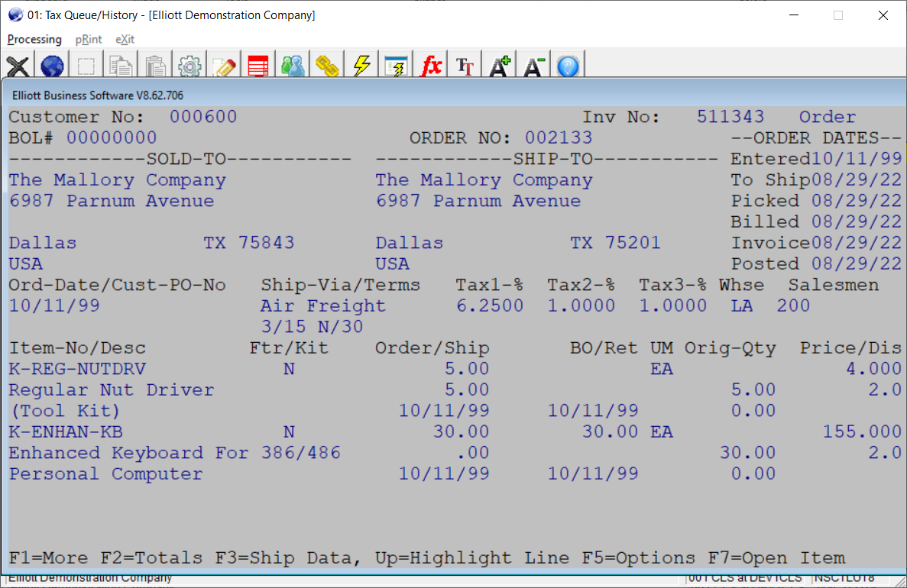The height and width of the screenshot is (588, 907).
Task: Click the copy pages toolbar icon
Action: pyautogui.click(x=120, y=66)
